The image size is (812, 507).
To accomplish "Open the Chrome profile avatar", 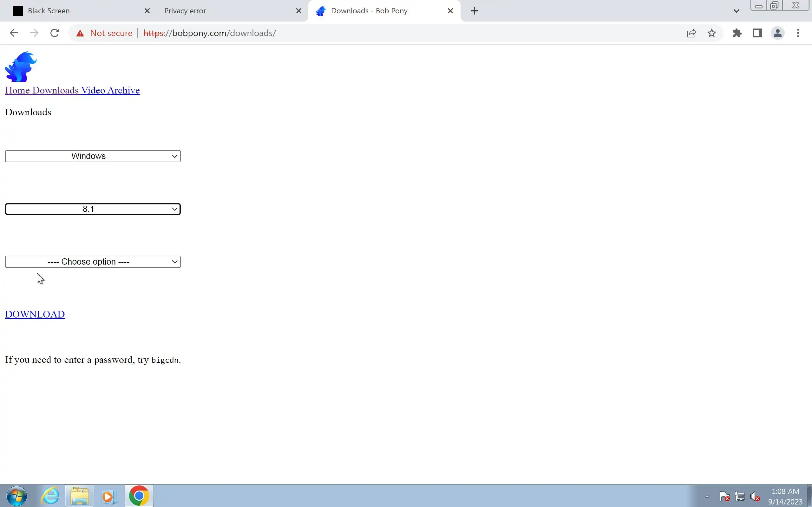I will (x=777, y=33).
